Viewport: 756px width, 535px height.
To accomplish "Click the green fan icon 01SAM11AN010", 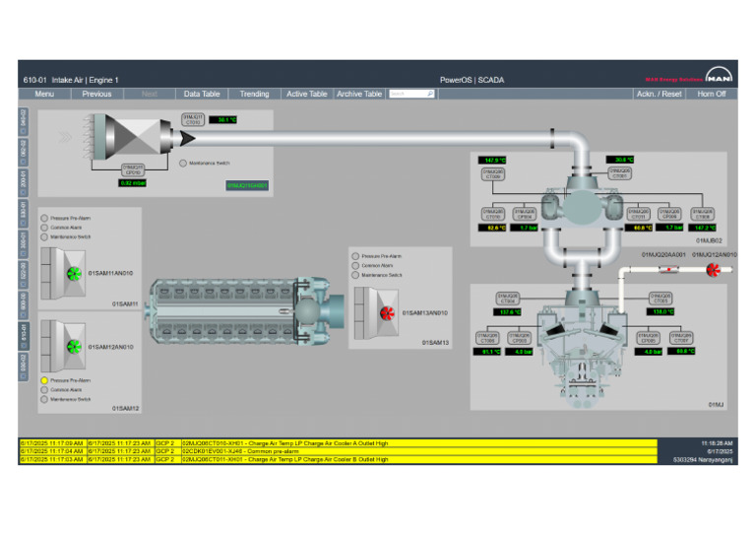I will pyautogui.click(x=74, y=274).
